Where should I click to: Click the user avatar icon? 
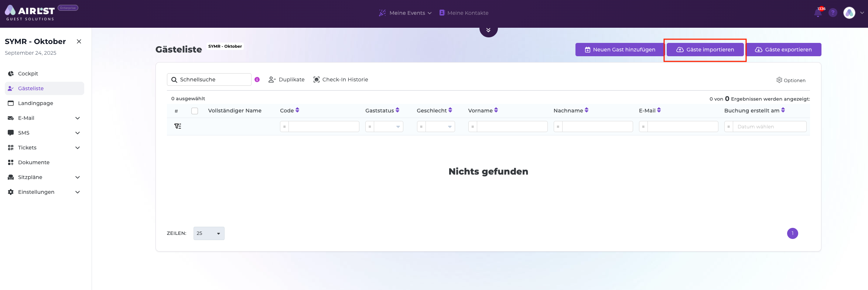point(849,13)
